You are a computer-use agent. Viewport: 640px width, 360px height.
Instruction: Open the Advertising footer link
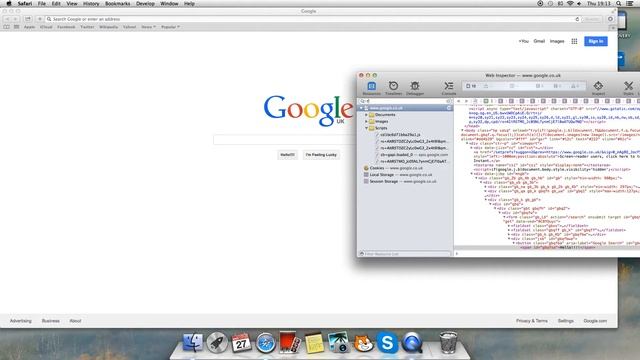coord(21,321)
